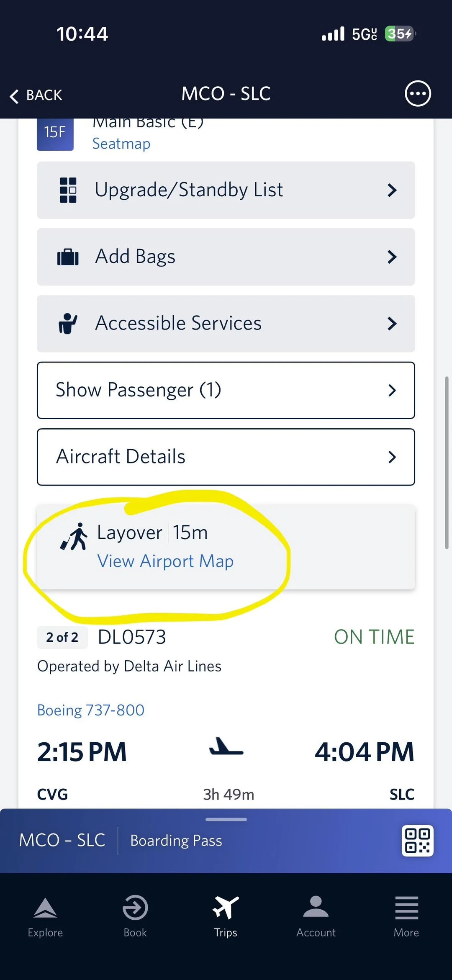Tap the 15F seat badge

[x=55, y=133]
